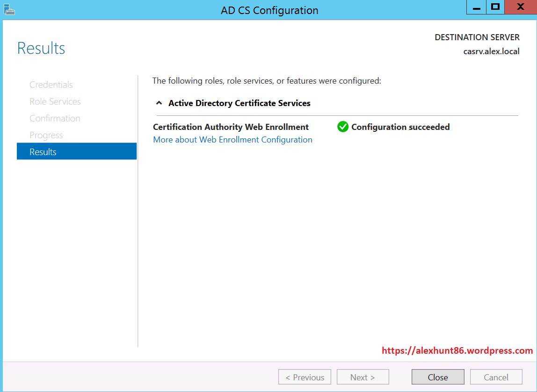Select the Results step in sidebar

[x=76, y=152]
